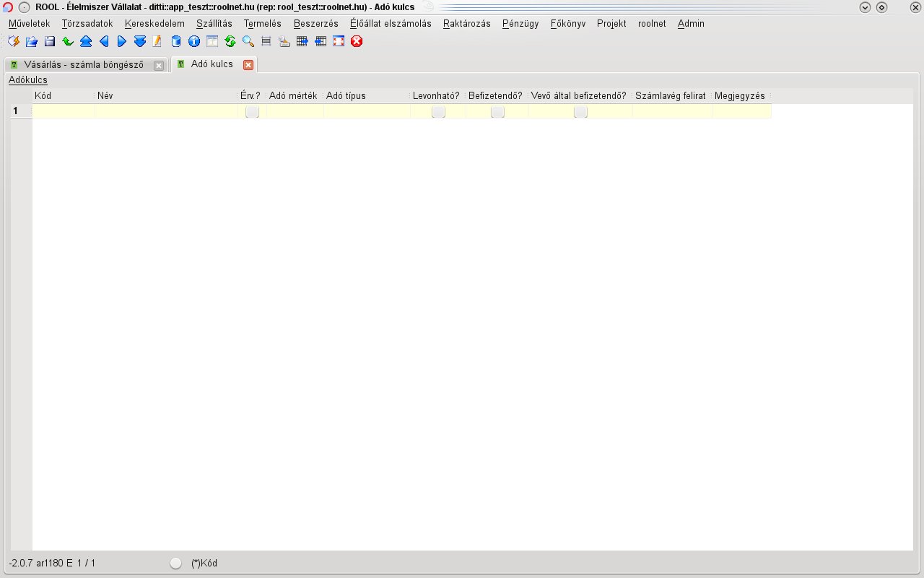Toggle the Befizetendő? checkbox in row 1
This screenshot has height=578, width=924.
tap(497, 112)
